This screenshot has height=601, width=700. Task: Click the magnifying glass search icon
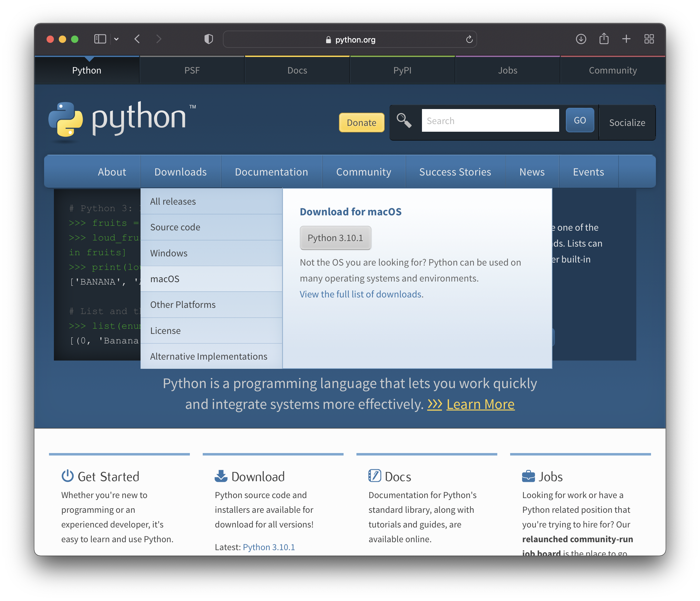[404, 120]
